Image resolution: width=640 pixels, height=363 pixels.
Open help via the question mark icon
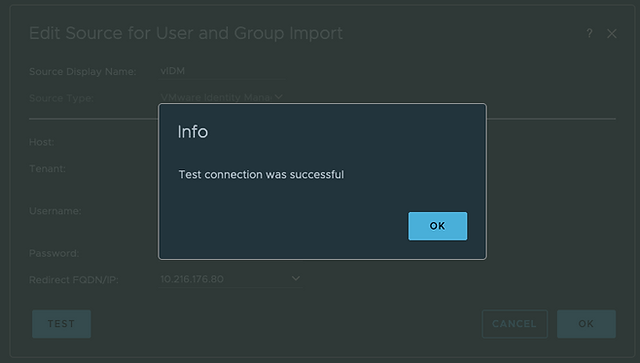coord(589,33)
